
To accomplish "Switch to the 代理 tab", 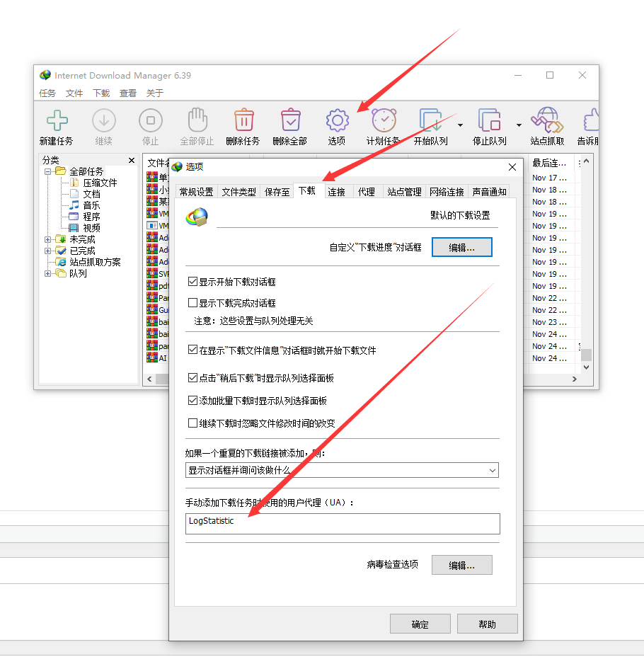I will click(x=367, y=192).
